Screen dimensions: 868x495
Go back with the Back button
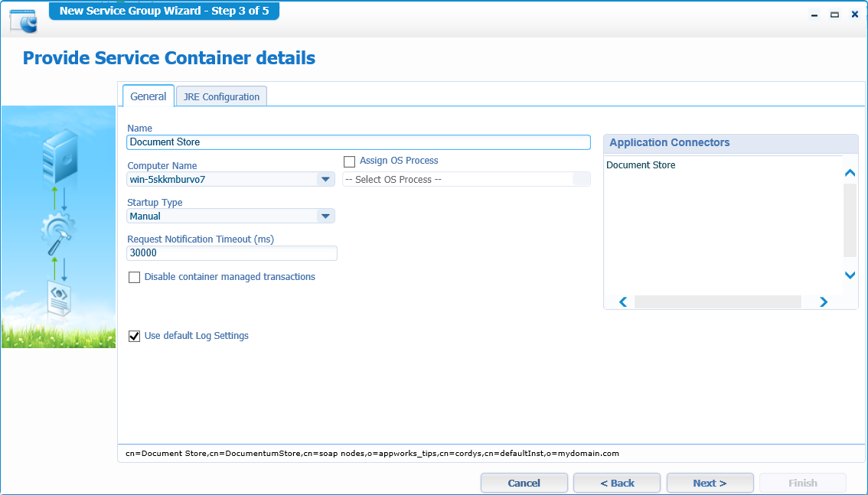617,483
